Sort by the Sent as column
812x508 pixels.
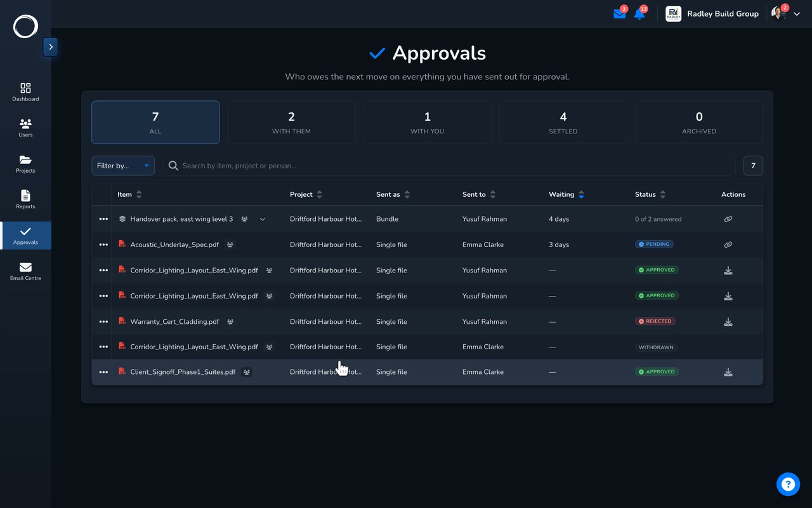[x=393, y=194]
